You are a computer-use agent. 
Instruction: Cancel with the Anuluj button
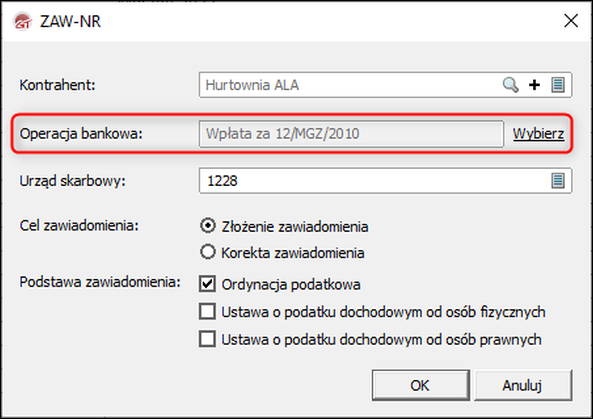523,385
